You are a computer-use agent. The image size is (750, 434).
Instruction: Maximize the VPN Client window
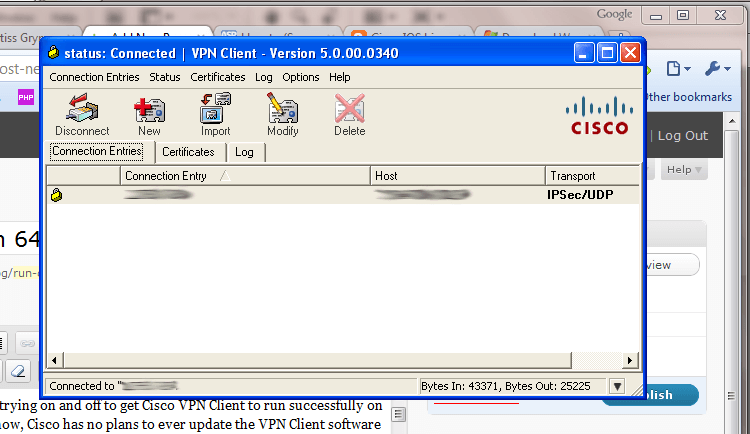607,53
